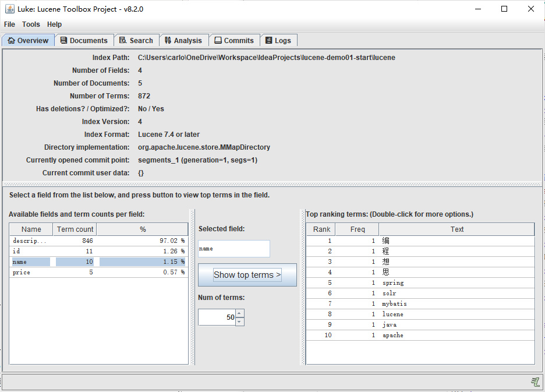
Task: Select the term 'spring' row
Action: [x=420, y=282]
